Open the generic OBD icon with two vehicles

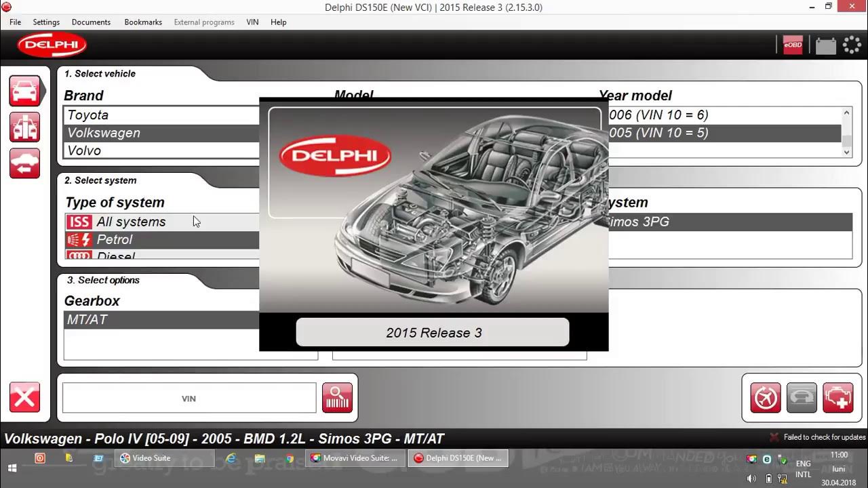(24, 127)
